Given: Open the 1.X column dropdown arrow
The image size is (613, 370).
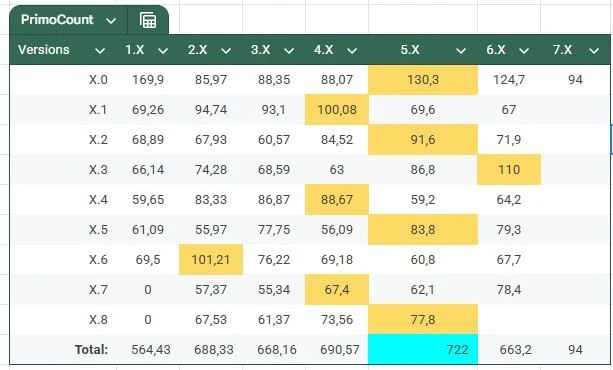Looking at the screenshot, I should (x=163, y=50).
